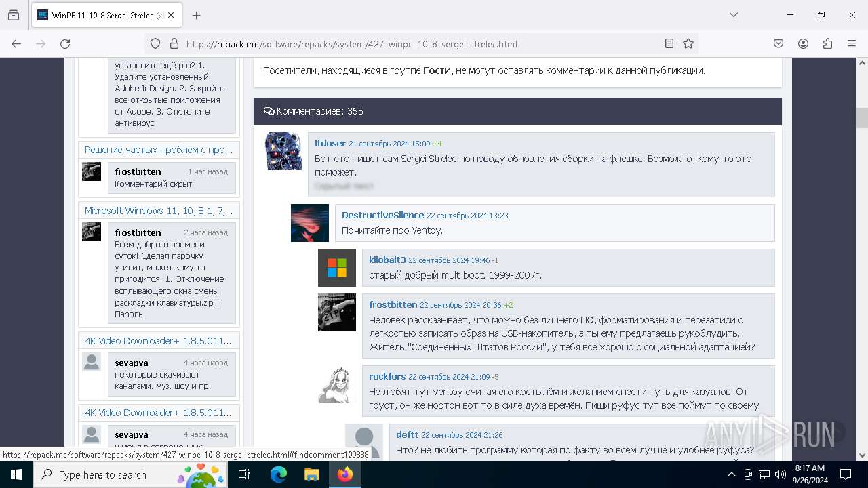Screen dimensions: 868x488
Task: Click the taskbar search box
Action: point(130,474)
